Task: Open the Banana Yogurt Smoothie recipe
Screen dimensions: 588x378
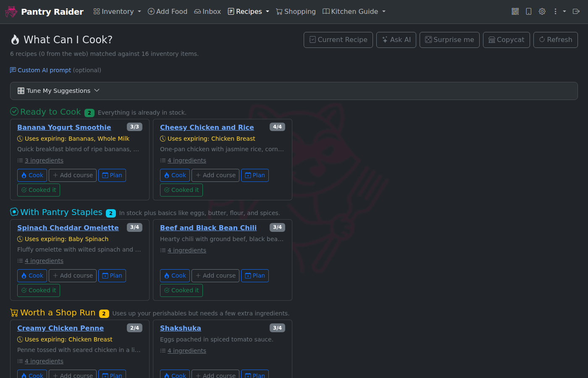Action: point(64,127)
